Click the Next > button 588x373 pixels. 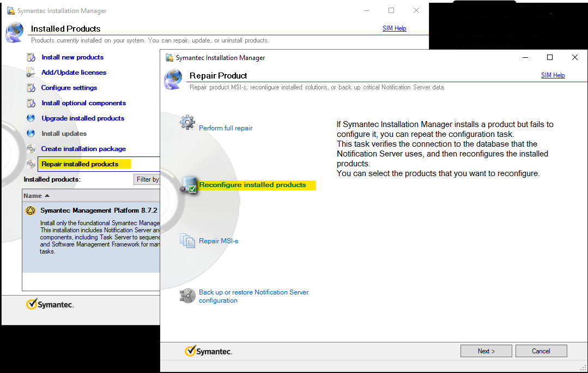tap(486, 351)
